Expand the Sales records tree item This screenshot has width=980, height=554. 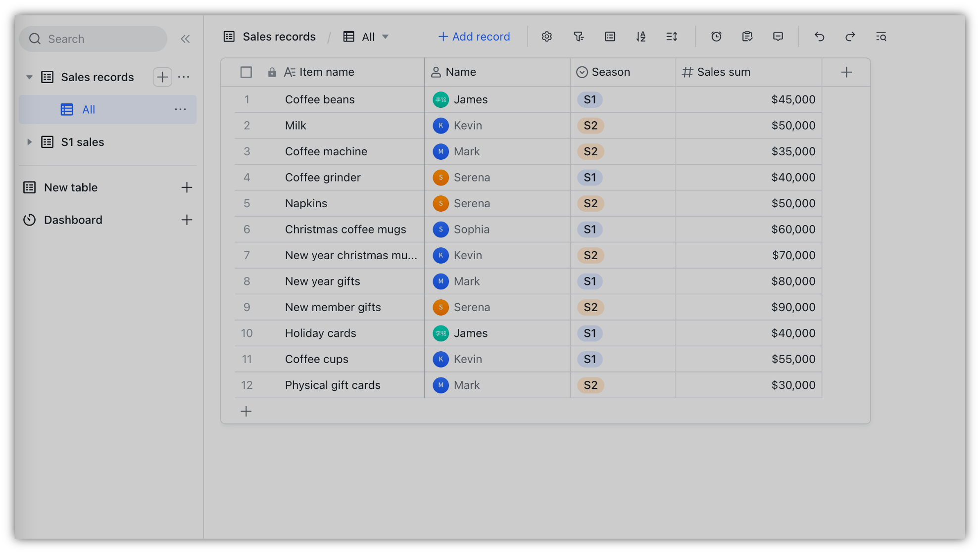point(29,77)
